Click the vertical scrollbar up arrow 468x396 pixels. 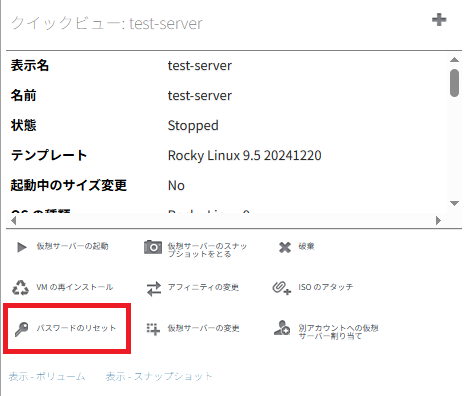454,60
